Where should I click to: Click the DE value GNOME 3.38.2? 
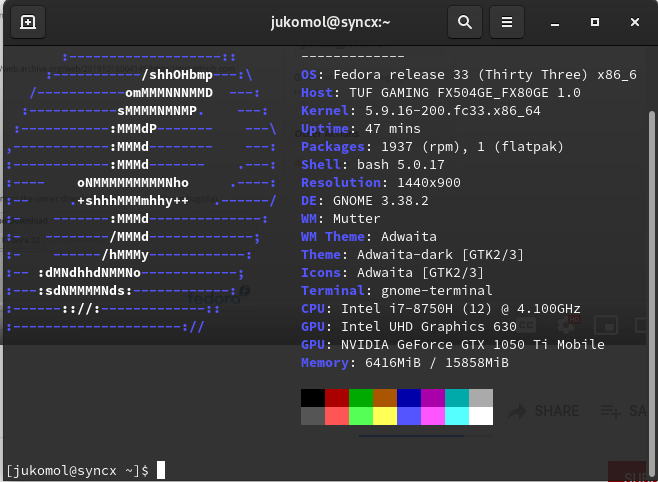point(381,201)
